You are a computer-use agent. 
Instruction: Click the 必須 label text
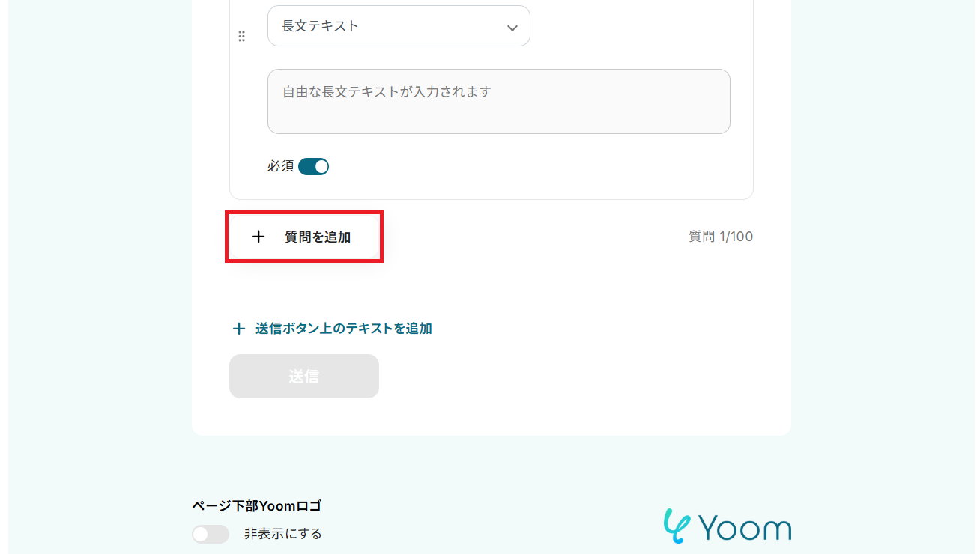tap(281, 166)
